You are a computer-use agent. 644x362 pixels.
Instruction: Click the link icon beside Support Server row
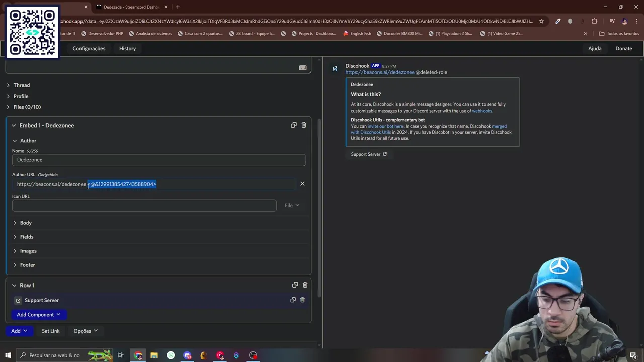[x=18, y=300]
